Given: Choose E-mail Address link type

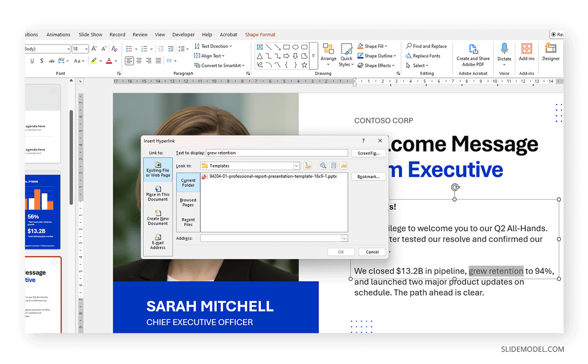Looking at the screenshot, I should [x=158, y=242].
